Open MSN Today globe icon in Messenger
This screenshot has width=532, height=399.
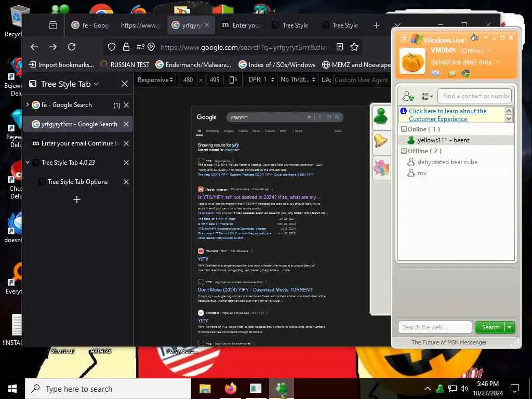[465, 73]
